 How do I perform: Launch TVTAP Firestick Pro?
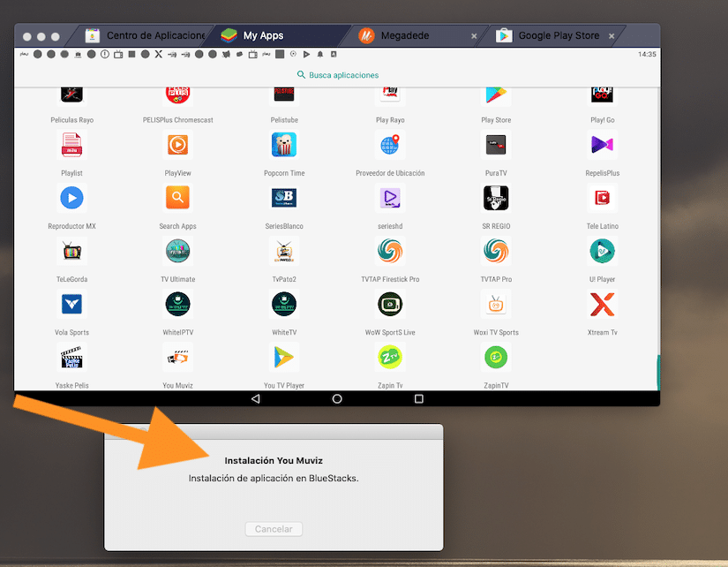pyautogui.click(x=389, y=251)
